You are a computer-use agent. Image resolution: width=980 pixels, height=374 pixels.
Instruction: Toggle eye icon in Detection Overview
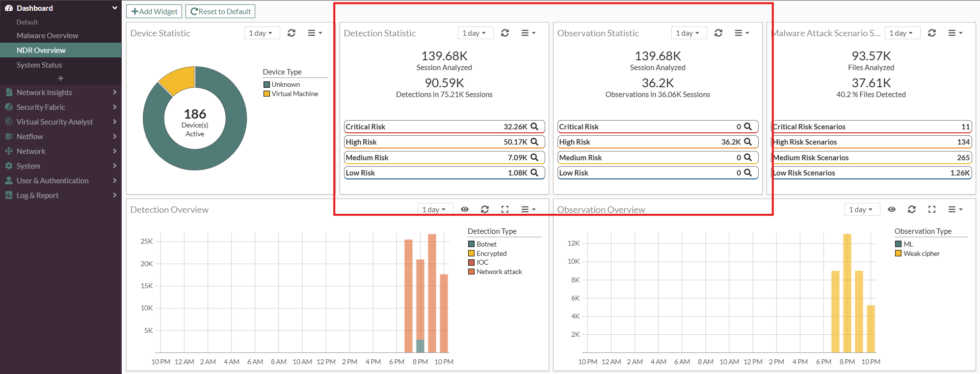(x=464, y=209)
